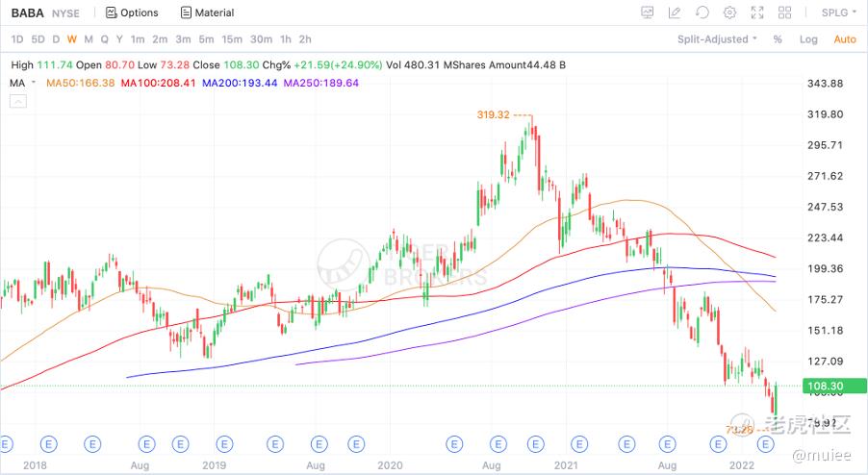Click the 223.44 price axis label
Viewport: 868px width, 475px height.
pyautogui.click(x=826, y=237)
